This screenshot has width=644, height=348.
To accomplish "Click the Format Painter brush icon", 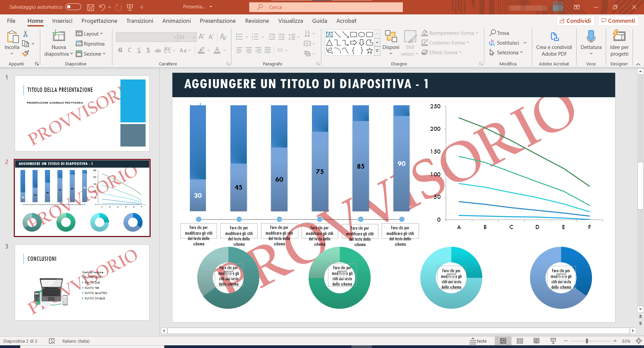I will click(x=25, y=53).
